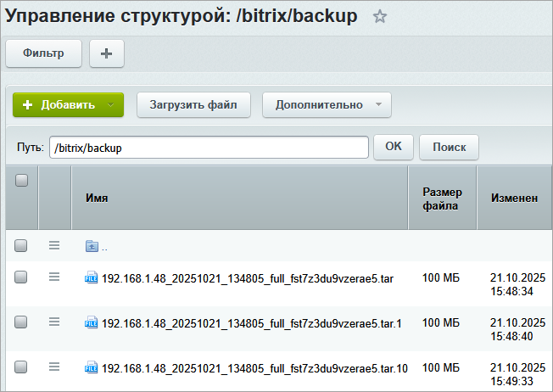
Task: Add page to favorites with star icon
Action: tap(381, 17)
